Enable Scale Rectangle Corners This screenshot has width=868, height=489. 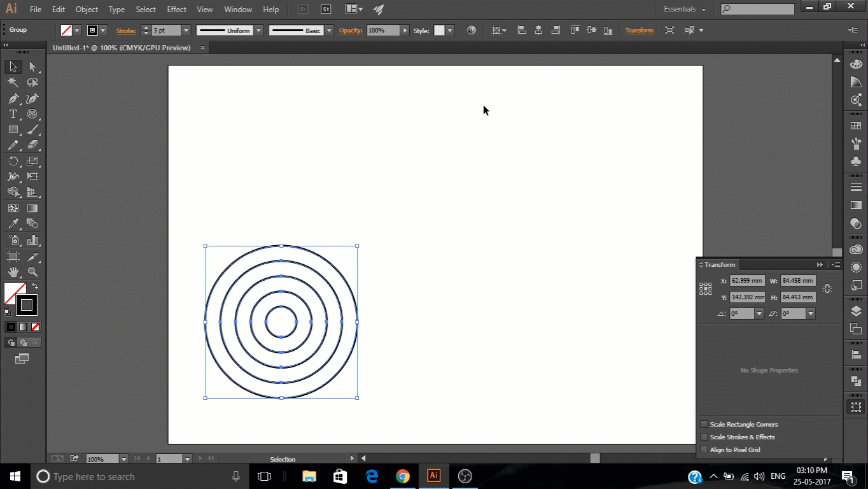(704, 424)
